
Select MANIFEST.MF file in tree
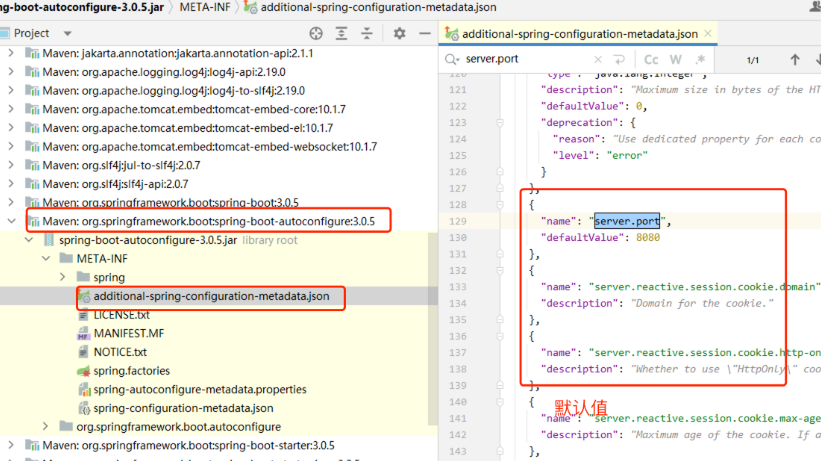[x=129, y=334]
